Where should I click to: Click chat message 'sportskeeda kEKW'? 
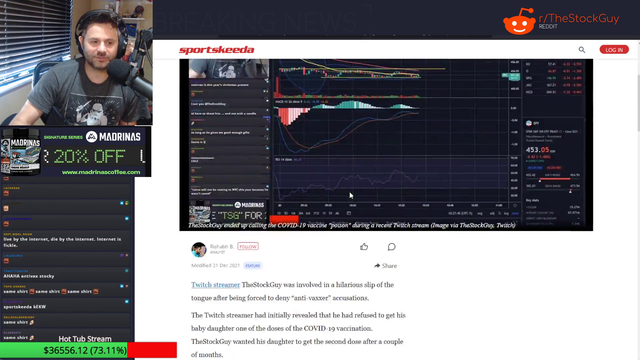tap(24, 307)
